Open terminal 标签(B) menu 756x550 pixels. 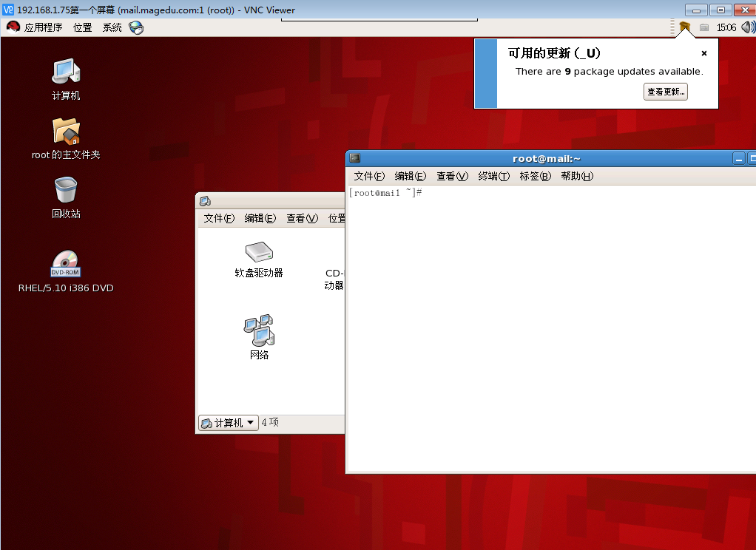point(535,176)
